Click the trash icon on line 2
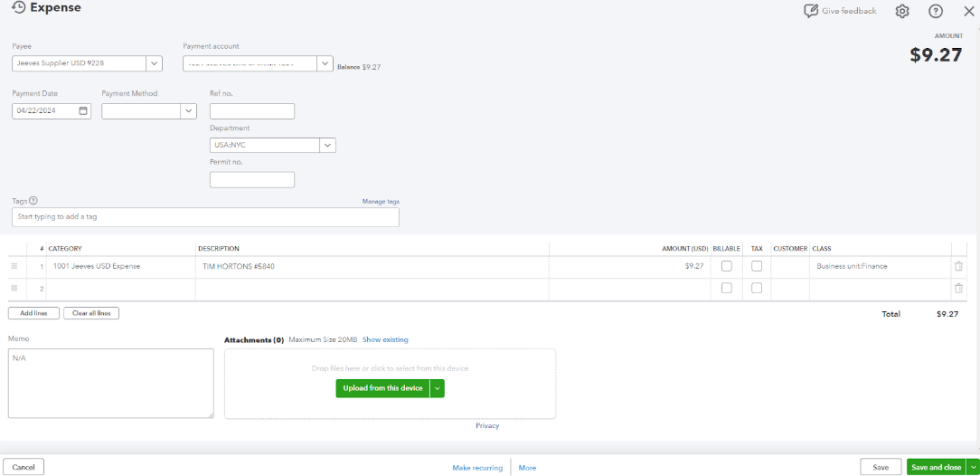 pyautogui.click(x=958, y=289)
